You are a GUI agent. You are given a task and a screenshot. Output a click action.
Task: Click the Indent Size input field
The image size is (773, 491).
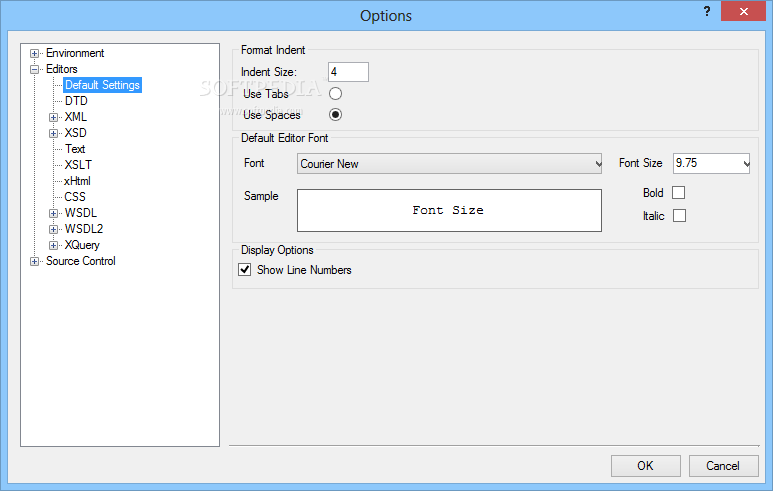[x=348, y=72]
